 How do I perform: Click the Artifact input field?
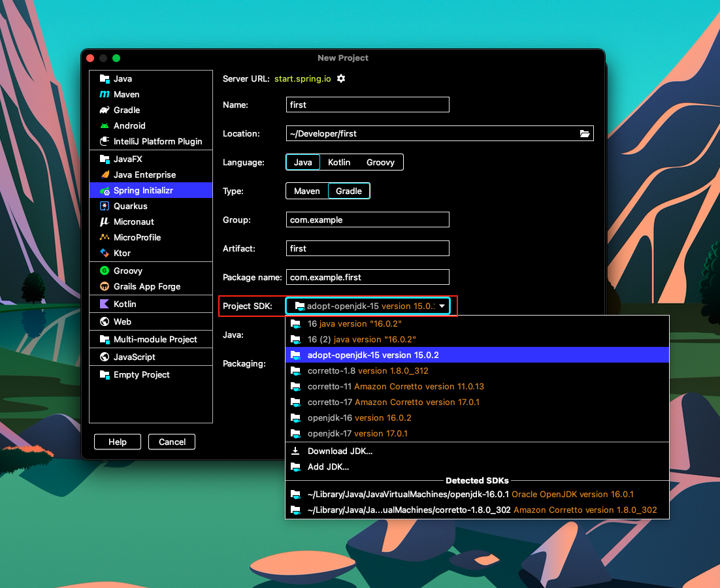tap(367, 248)
